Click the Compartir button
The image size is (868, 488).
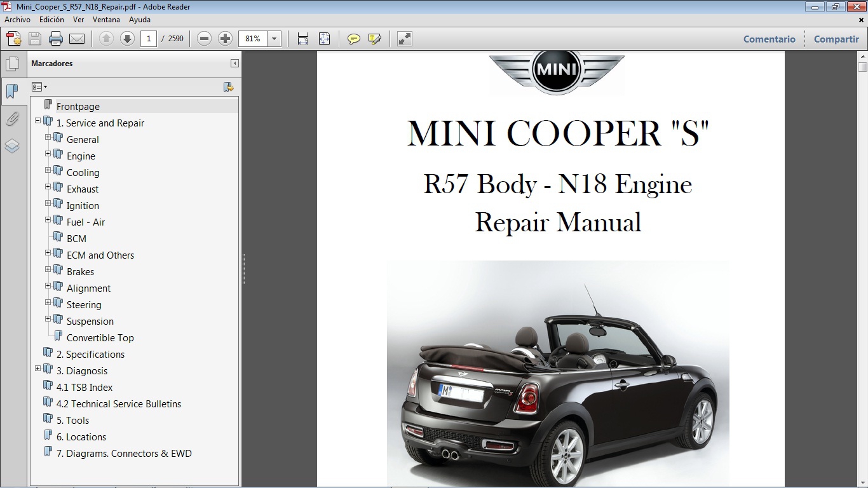coord(836,39)
